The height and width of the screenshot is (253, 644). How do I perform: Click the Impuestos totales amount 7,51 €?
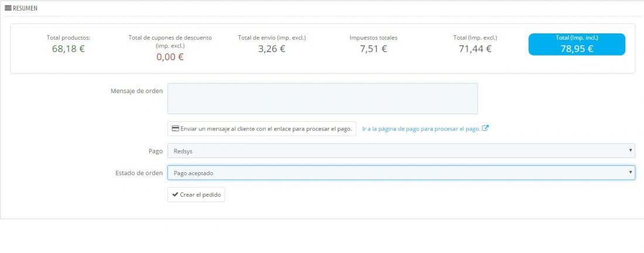(374, 49)
